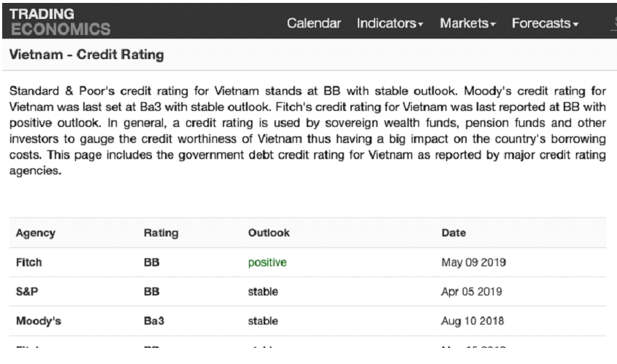This screenshot has height=364, width=617.
Task: Expand the Markets dropdown menu
Action: pos(468,23)
